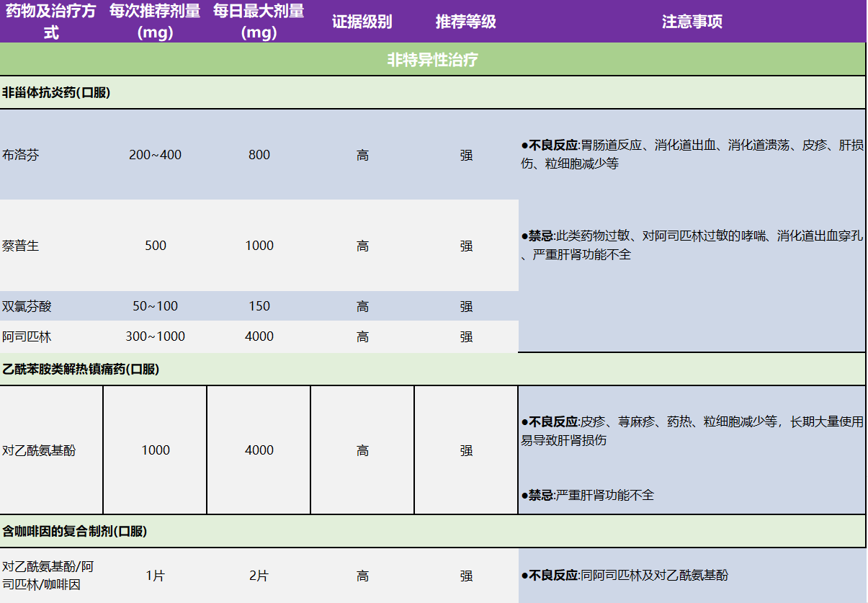Screen dimensions: 868x603
Task: Click the 证据级别 column header
Action: (x=362, y=22)
